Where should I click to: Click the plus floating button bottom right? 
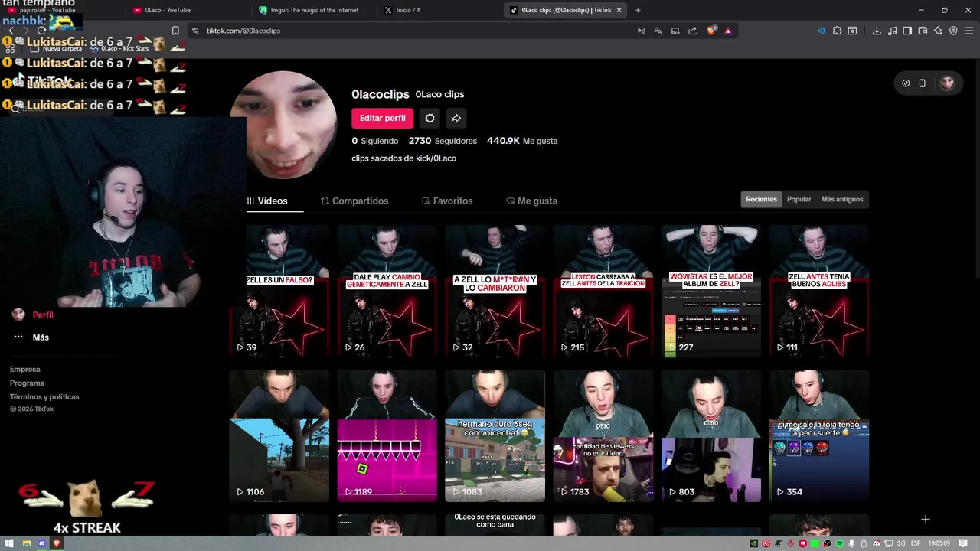pyautogui.click(x=925, y=520)
